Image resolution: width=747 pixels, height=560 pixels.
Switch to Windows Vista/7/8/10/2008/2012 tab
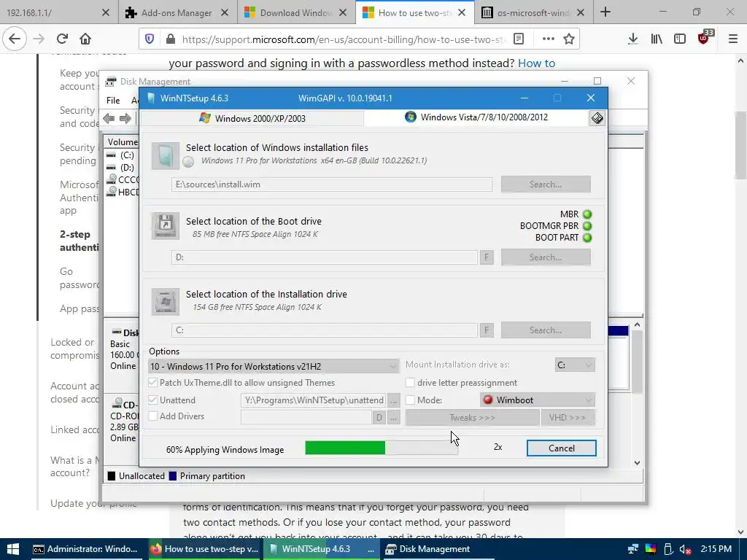tap(476, 117)
